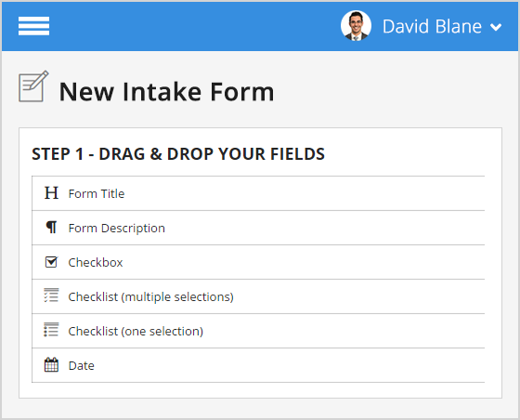520x420 pixels.
Task: Click the New Intake Form heading
Action: click(167, 92)
